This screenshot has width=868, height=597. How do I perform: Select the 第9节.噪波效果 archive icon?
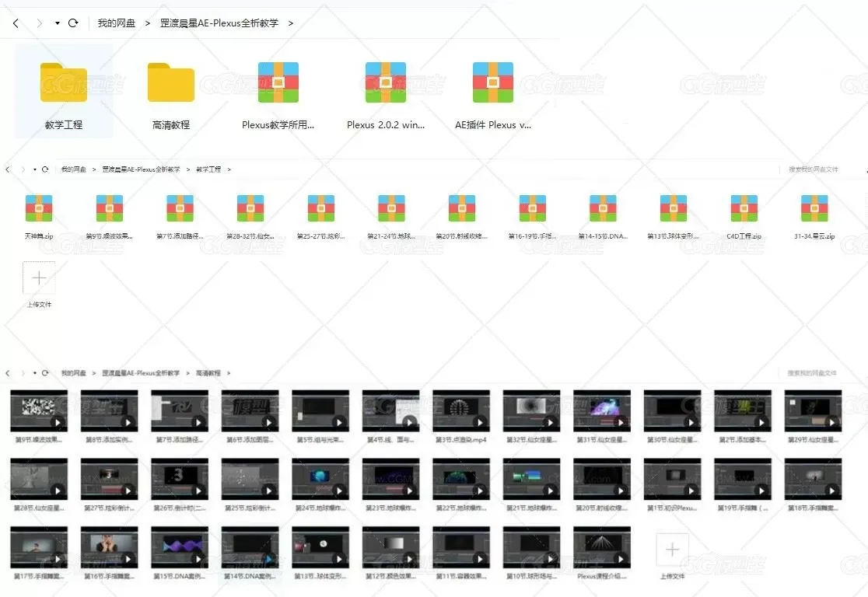[110, 208]
